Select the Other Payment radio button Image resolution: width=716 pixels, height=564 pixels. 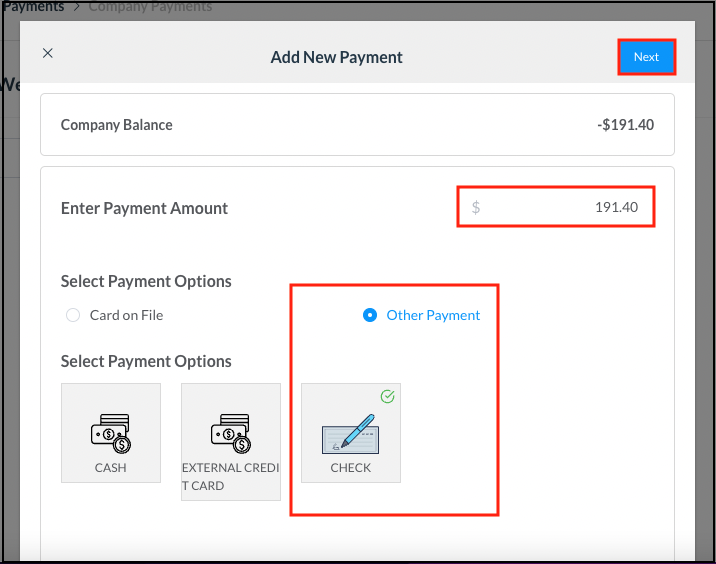(x=370, y=315)
